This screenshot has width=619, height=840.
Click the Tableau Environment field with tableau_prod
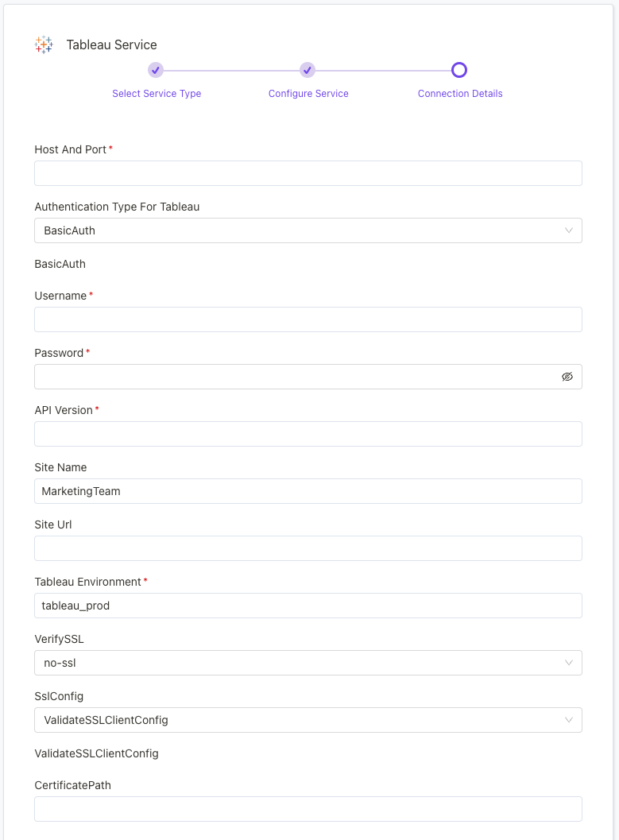tap(308, 606)
